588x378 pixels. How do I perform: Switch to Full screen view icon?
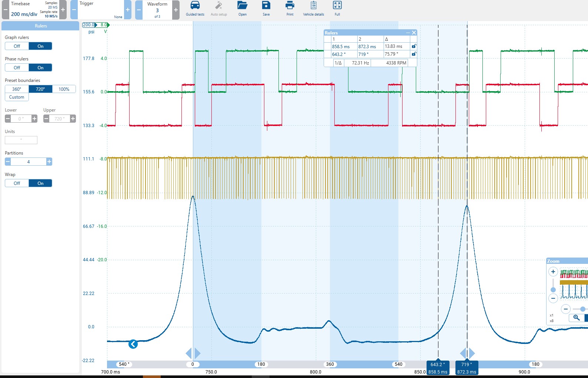(337, 6)
